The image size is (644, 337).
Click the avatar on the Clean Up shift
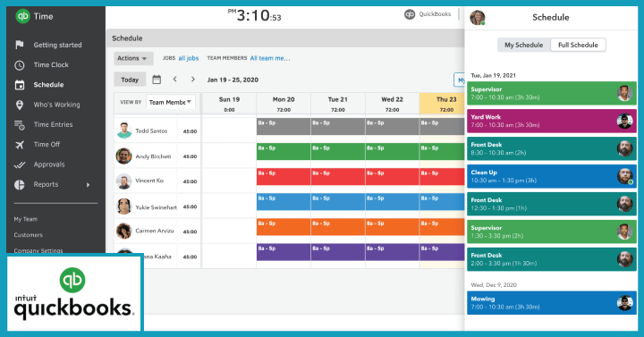click(x=624, y=176)
